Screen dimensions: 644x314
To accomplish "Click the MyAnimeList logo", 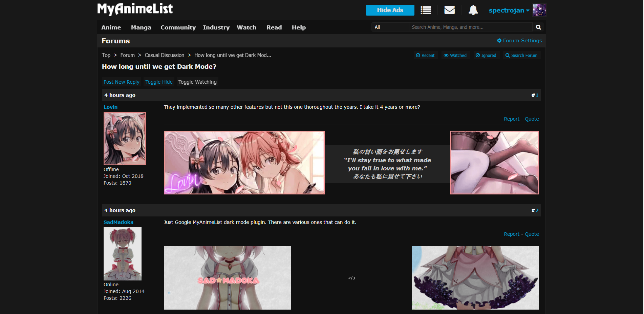I will coord(135,9).
